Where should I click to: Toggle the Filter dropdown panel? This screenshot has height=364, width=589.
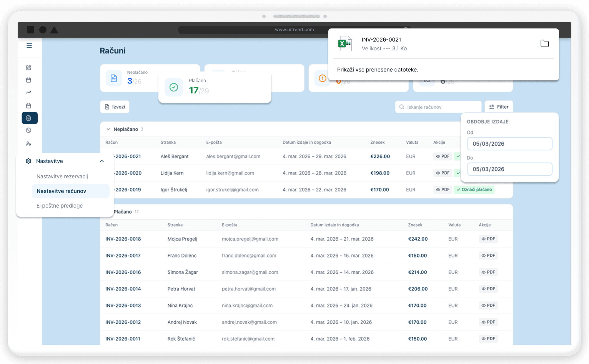click(x=499, y=107)
